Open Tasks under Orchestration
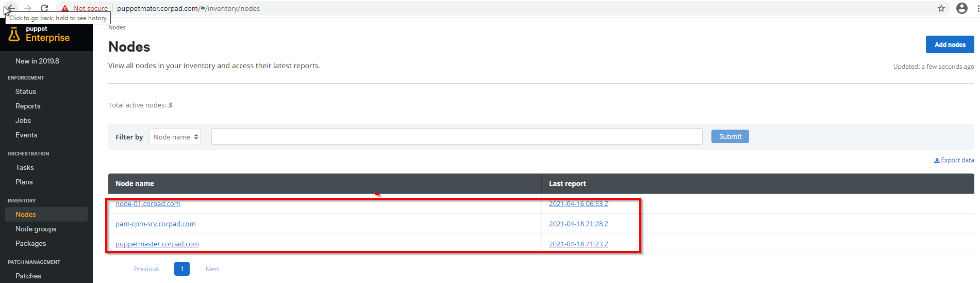The width and height of the screenshot is (980, 283). [25, 167]
